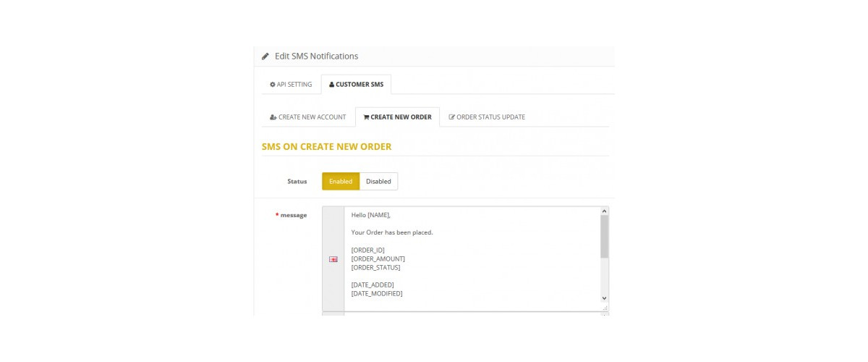Click the pencil edit icon in header
This screenshot has width=868, height=362.
tap(265, 56)
